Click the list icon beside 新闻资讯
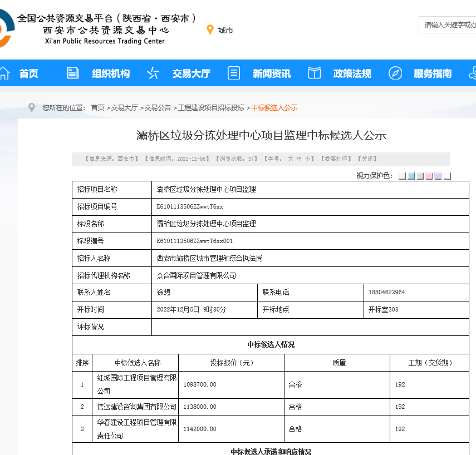476x455 pixels. pyautogui.click(x=234, y=73)
